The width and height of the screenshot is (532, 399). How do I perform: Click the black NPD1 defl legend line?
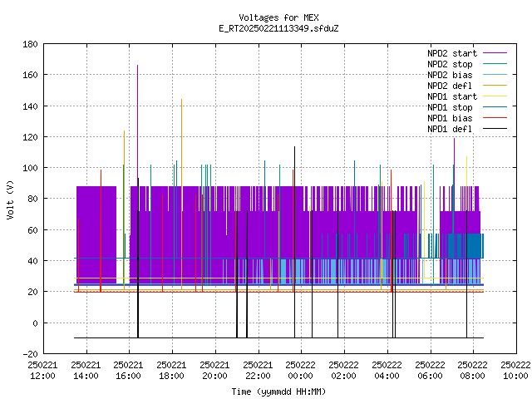pos(495,129)
